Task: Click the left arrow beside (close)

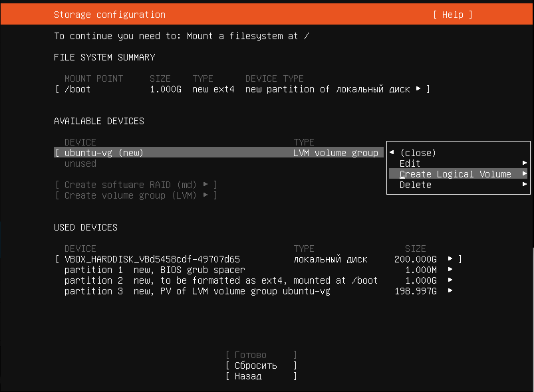Action: pos(392,153)
